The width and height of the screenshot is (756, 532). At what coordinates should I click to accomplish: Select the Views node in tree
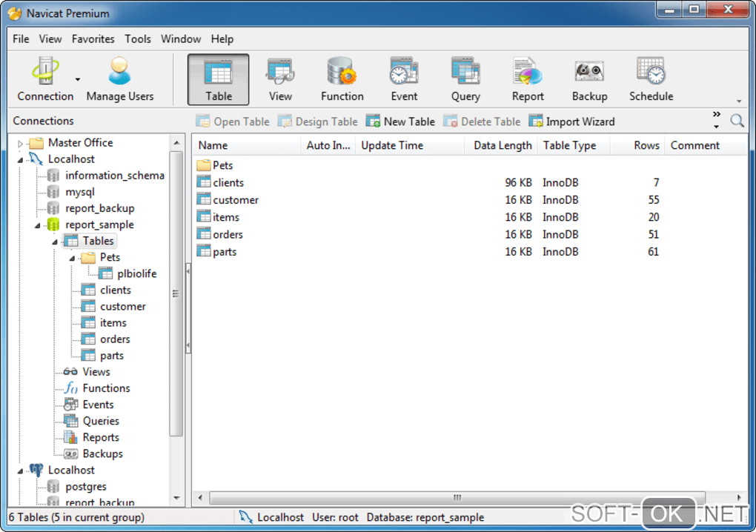point(96,371)
